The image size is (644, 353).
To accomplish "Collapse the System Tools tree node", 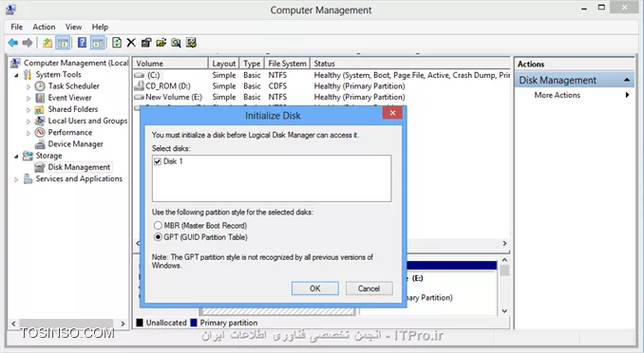I will [x=16, y=75].
